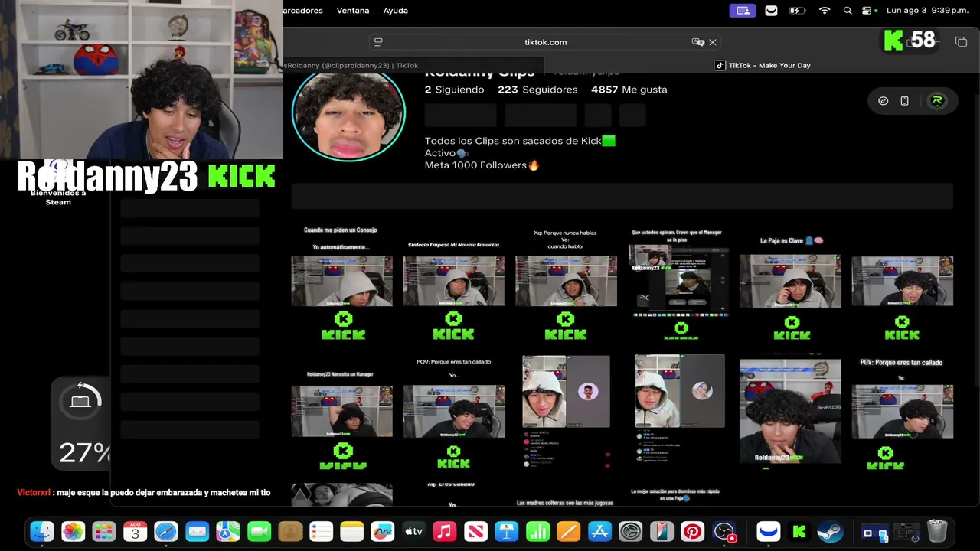Open the "Xq: Porque nunca hablas" video
The height and width of the screenshot is (551, 980).
[x=566, y=285]
